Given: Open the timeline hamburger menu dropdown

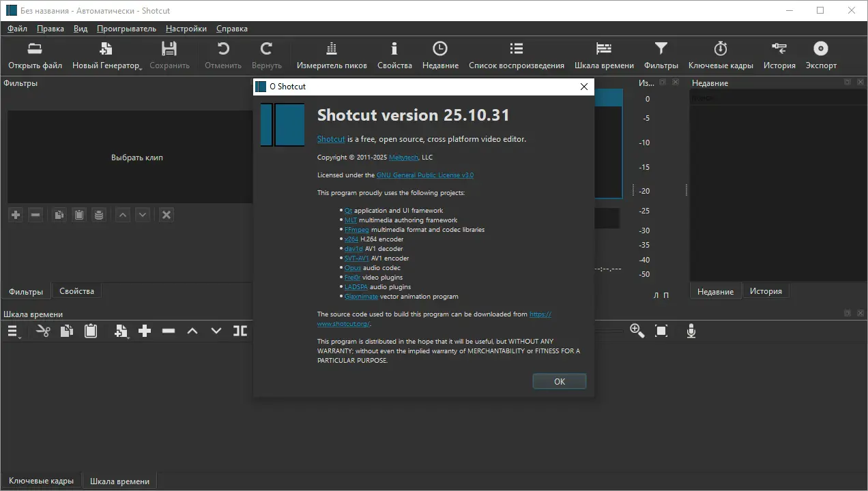Looking at the screenshot, I should click(x=14, y=331).
